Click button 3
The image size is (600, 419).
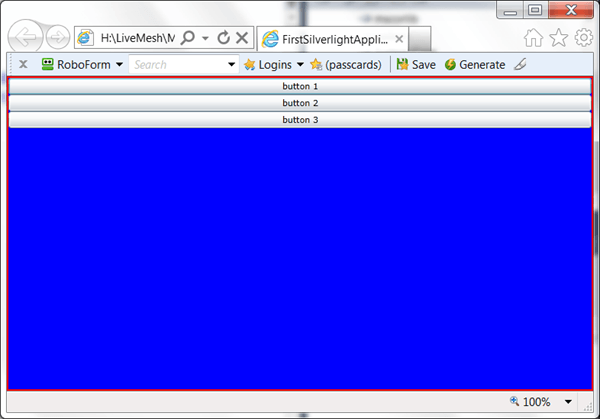pyautogui.click(x=300, y=119)
